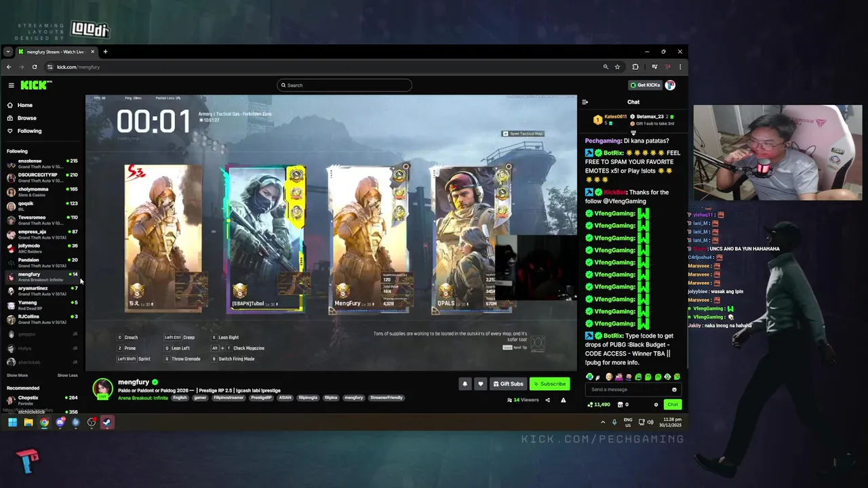The image size is (868, 488).
Task: Click Show More under Following list
Action: coord(17,375)
